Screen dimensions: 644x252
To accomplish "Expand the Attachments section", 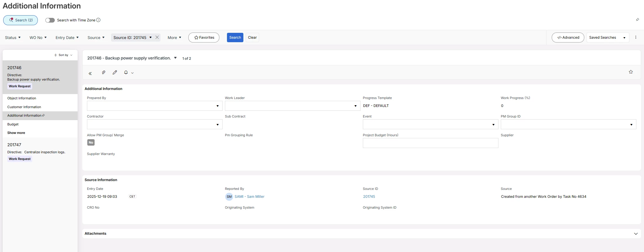I will (x=636, y=234).
